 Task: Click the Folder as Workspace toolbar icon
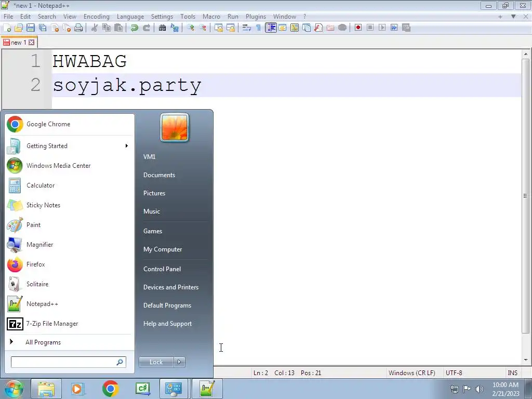coord(330,28)
